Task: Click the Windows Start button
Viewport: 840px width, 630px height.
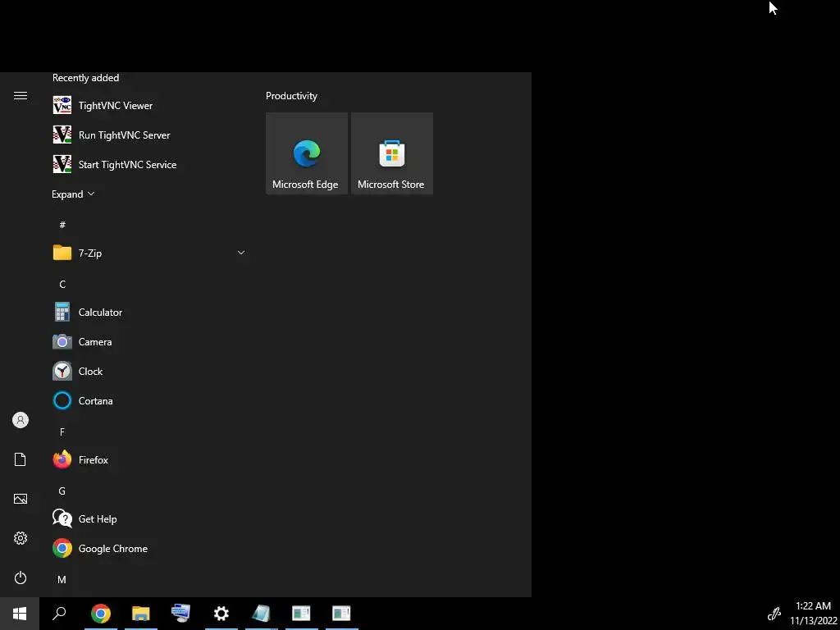Action: 20,614
